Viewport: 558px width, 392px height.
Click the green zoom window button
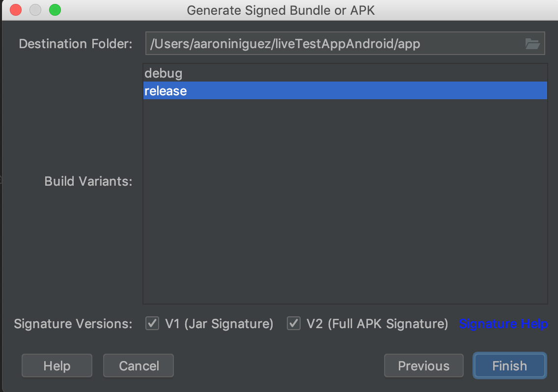click(55, 10)
